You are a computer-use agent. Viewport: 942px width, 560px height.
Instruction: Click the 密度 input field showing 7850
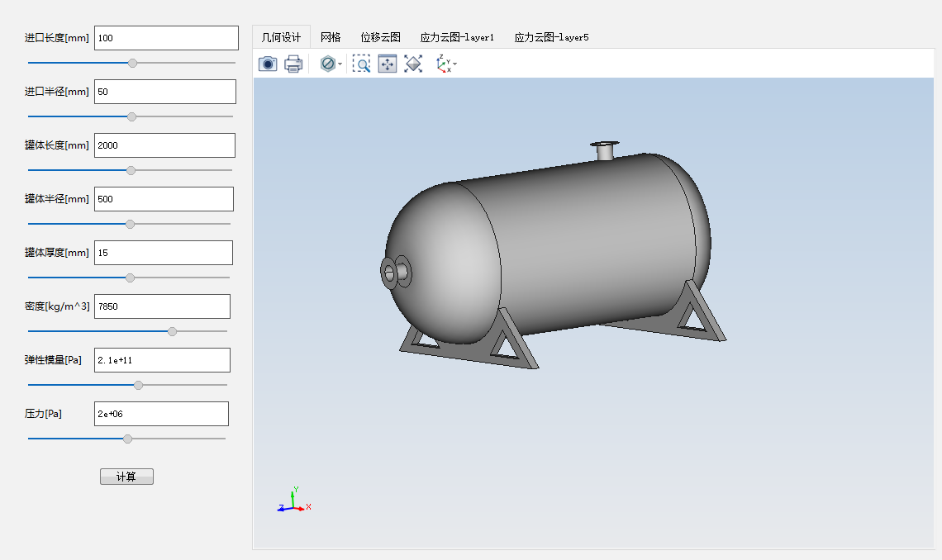point(162,306)
